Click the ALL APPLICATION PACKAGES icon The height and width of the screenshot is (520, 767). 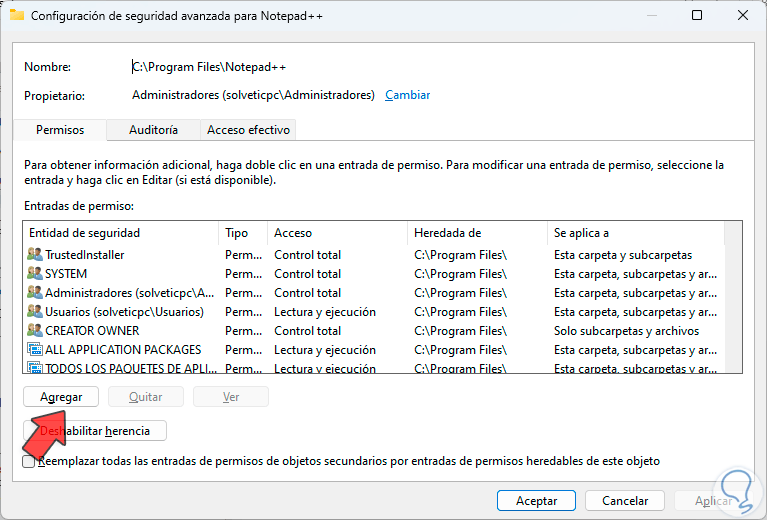click(35, 350)
